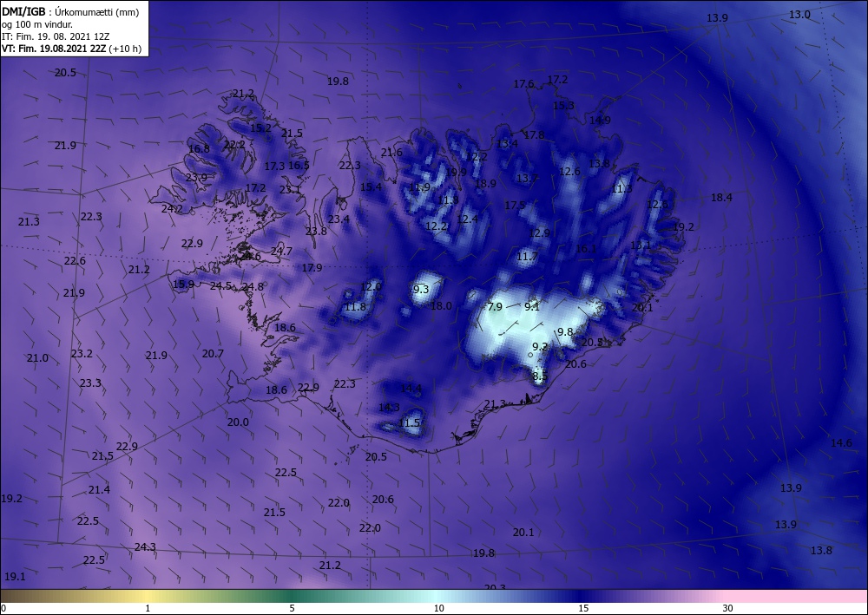
Task: Click the map value 19.9
Action: click(457, 172)
